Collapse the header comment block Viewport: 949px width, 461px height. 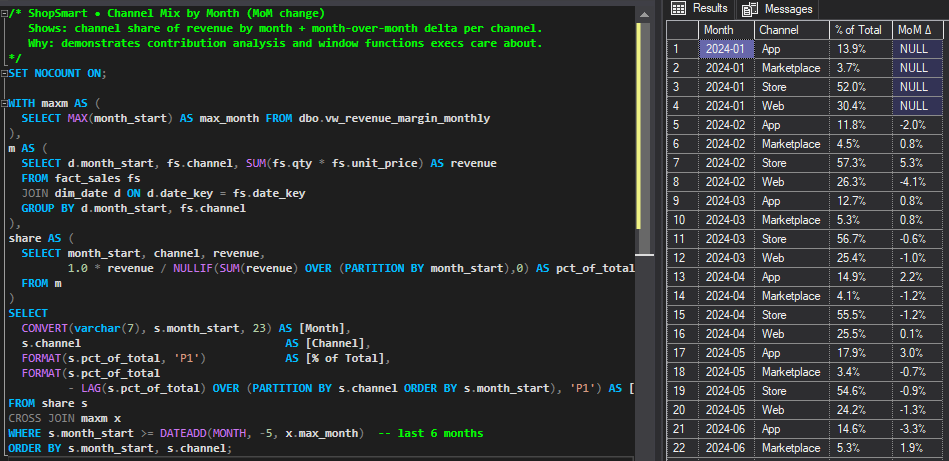[4, 13]
